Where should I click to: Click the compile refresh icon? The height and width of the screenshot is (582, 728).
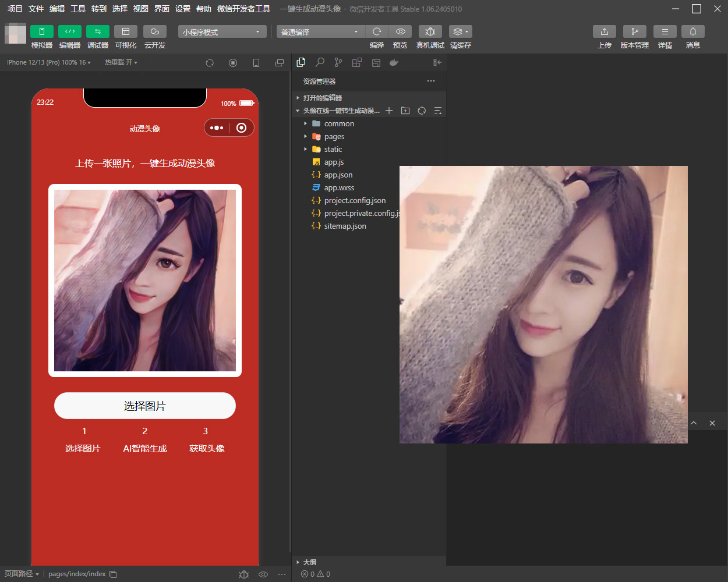[x=377, y=31]
